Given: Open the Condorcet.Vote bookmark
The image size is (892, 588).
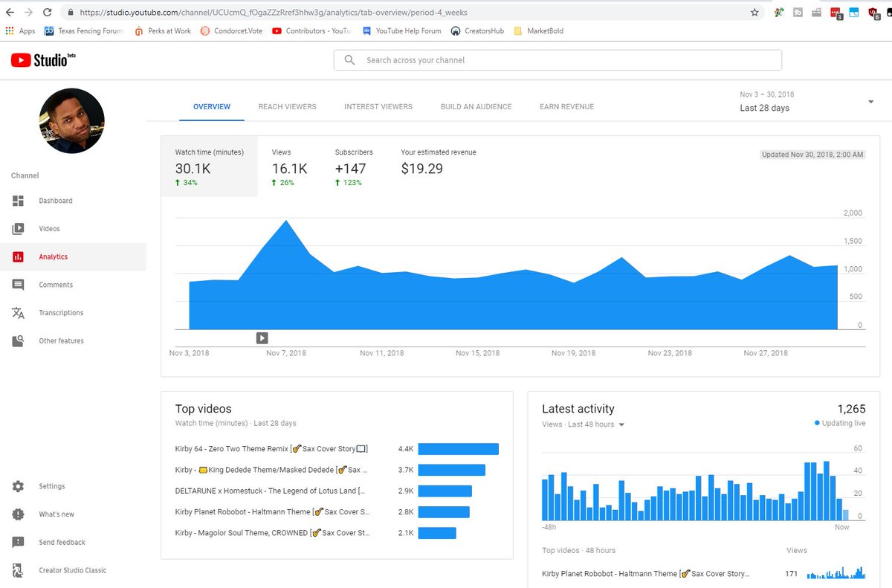Looking at the screenshot, I should [232, 31].
